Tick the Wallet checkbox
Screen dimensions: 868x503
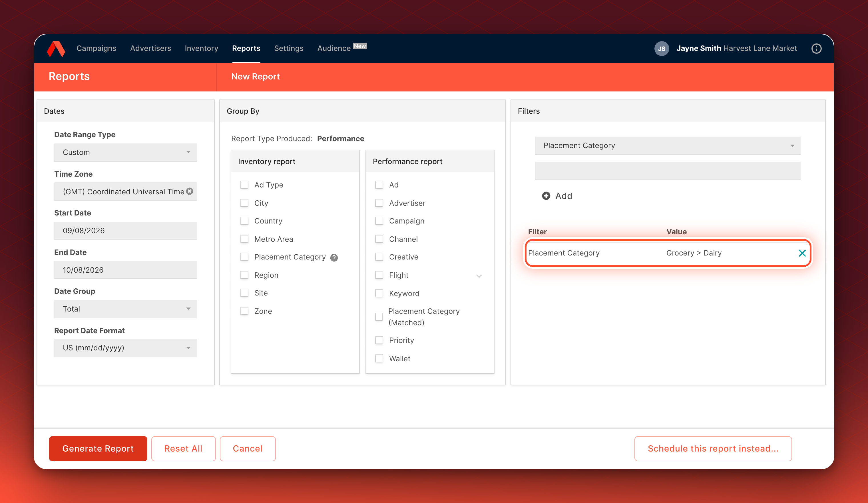[x=379, y=359]
